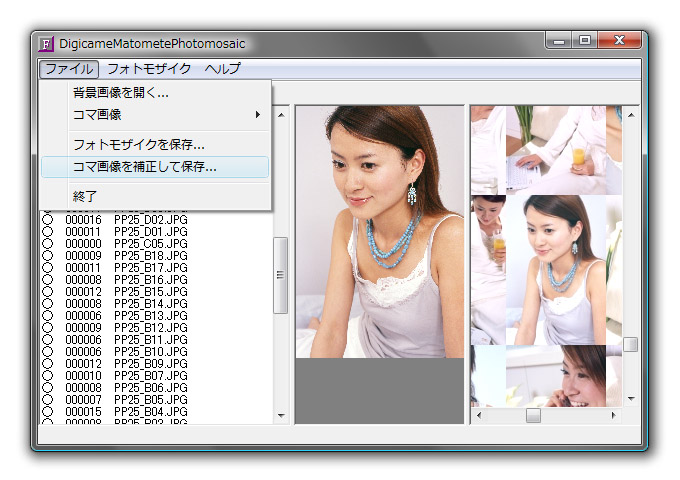Click the count 000000 in the PP25_C05.JPG row
680x480 pixels.
click(x=83, y=244)
